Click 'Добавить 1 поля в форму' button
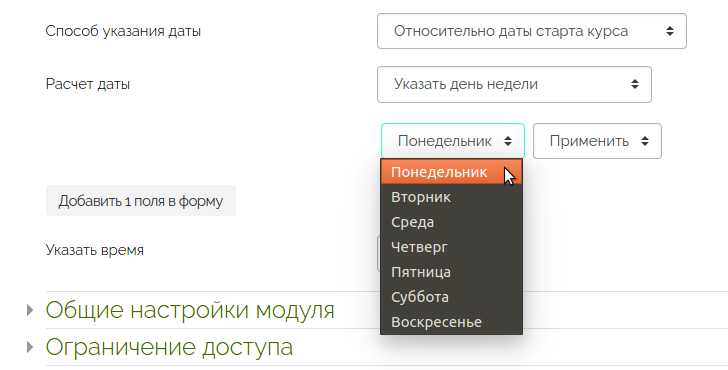728x370 pixels. [x=141, y=201]
